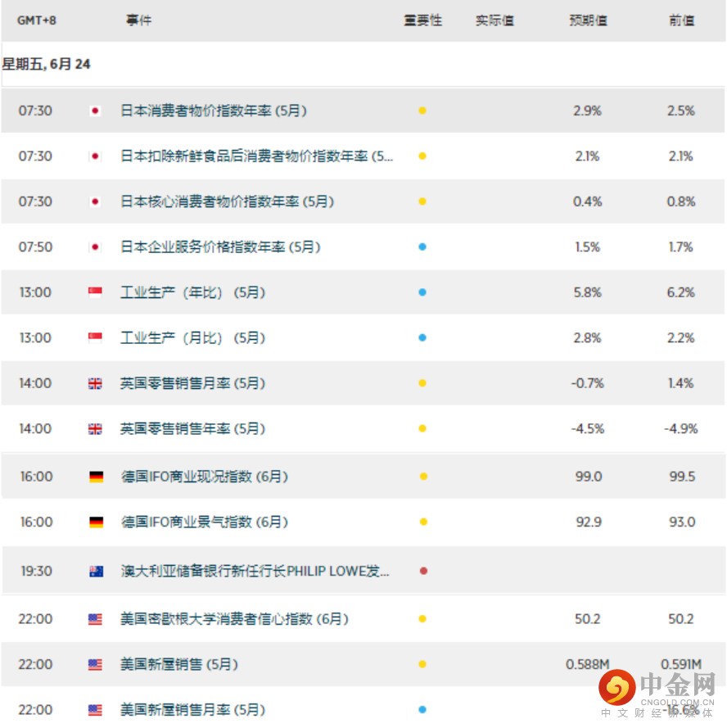Click US flag beside 美国新屋销售月率
Screen dimensions: 727x728
coord(95,710)
